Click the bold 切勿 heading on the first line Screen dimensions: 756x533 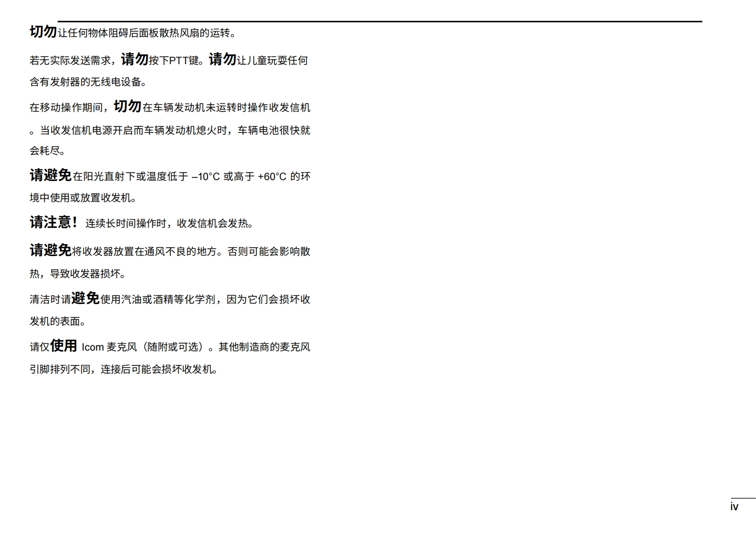(x=43, y=32)
